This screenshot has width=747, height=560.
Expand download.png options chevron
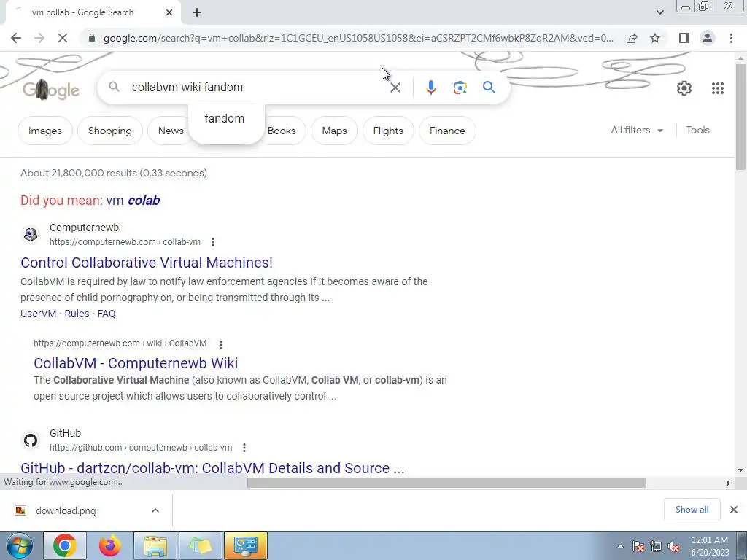(x=155, y=510)
